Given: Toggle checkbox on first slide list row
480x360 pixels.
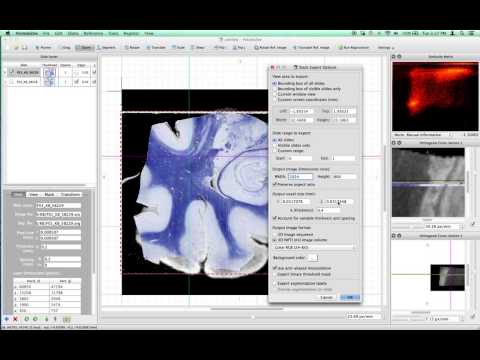Looking at the screenshot, I should point(12,72).
